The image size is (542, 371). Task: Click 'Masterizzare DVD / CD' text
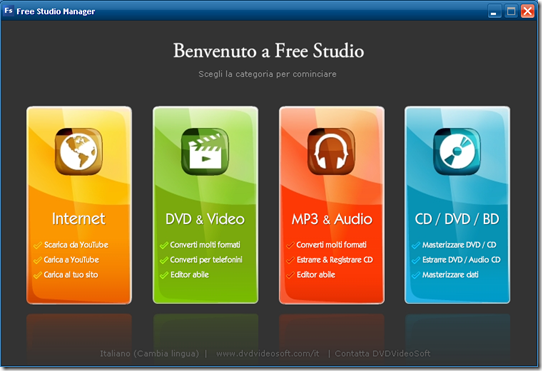(459, 245)
